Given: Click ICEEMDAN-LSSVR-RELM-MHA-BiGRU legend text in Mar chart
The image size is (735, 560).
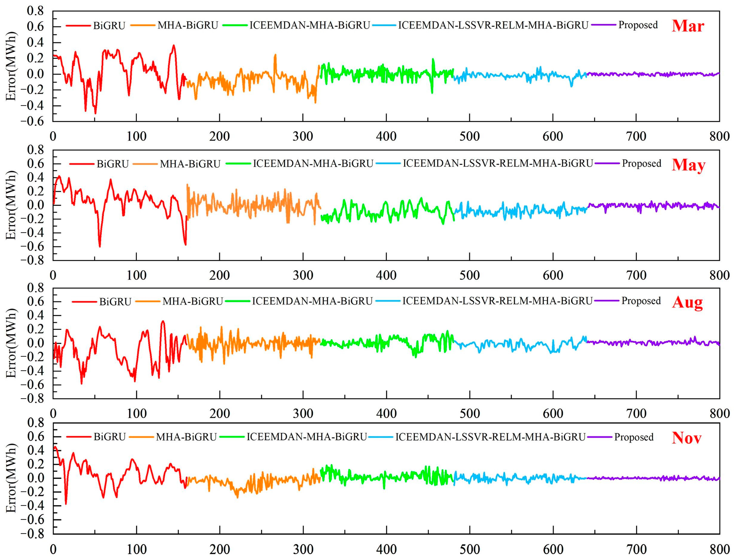Looking at the screenshot, I should coord(493,25).
